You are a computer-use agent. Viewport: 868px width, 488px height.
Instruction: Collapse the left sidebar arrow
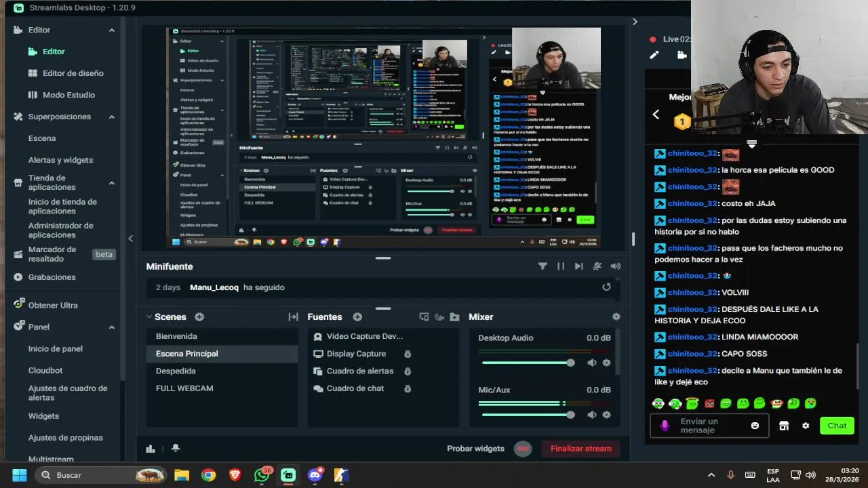pyautogui.click(x=130, y=238)
